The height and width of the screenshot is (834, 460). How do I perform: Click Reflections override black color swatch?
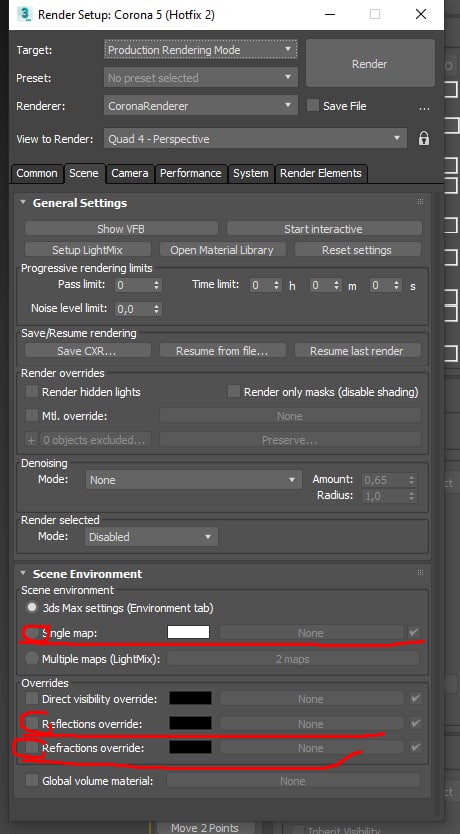pos(190,723)
